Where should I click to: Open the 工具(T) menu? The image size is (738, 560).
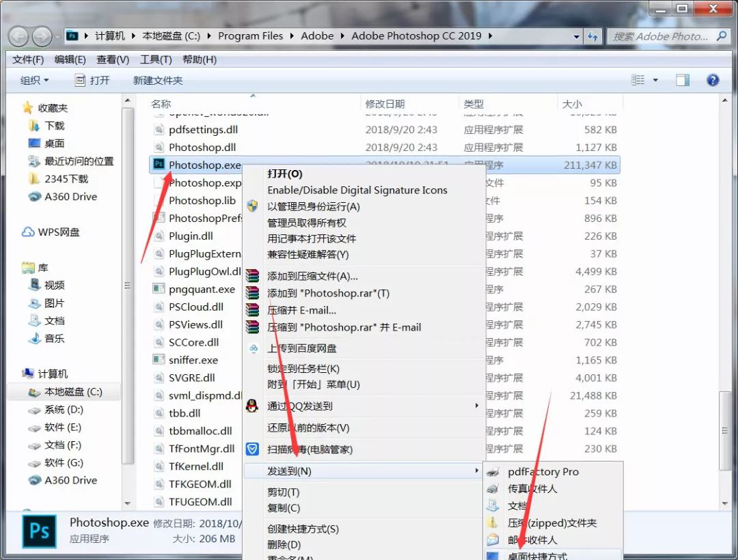click(x=156, y=59)
